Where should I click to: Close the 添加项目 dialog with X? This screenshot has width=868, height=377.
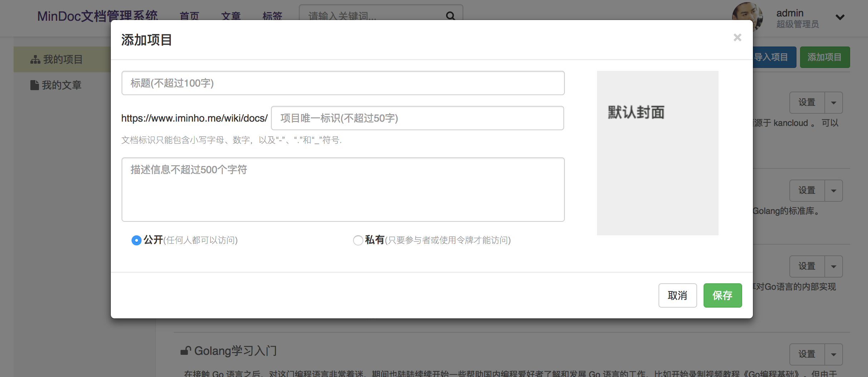737,38
